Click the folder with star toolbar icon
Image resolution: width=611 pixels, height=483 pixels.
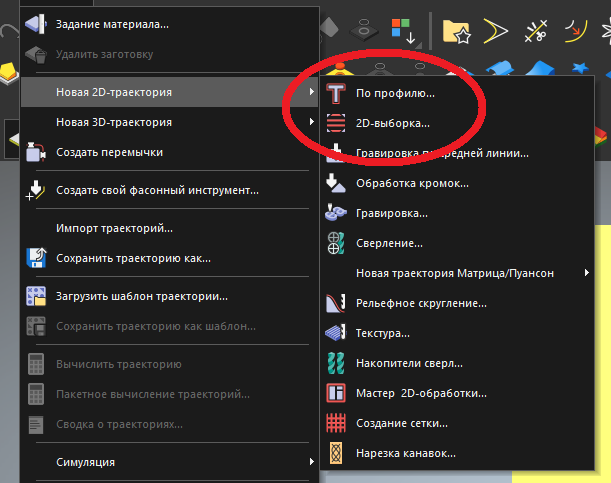coord(456,31)
